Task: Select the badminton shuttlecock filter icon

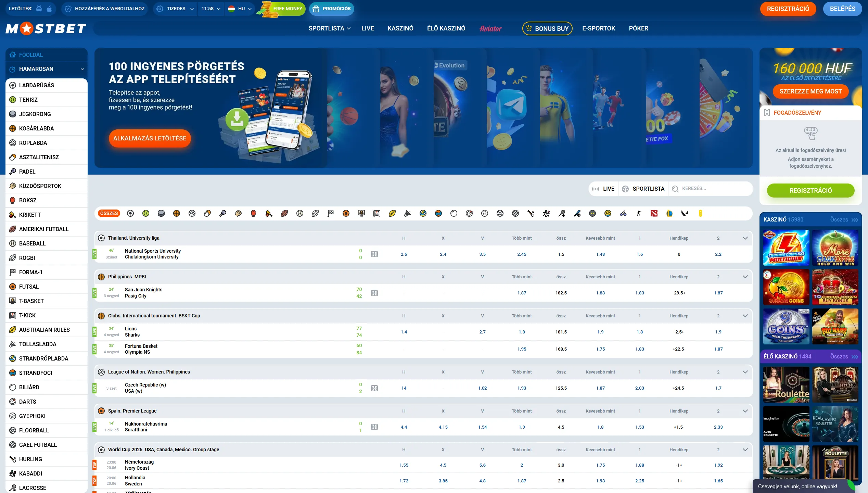Action: tap(408, 213)
